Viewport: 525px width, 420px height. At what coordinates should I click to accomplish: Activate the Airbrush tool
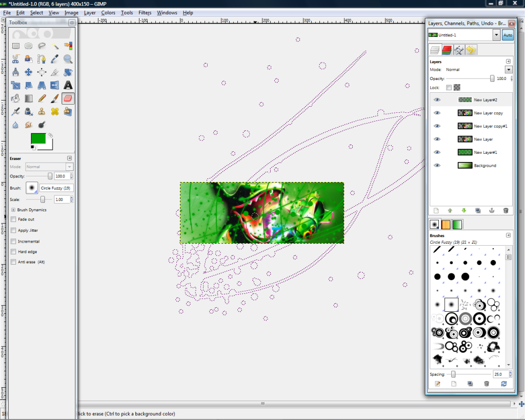coord(16,111)
